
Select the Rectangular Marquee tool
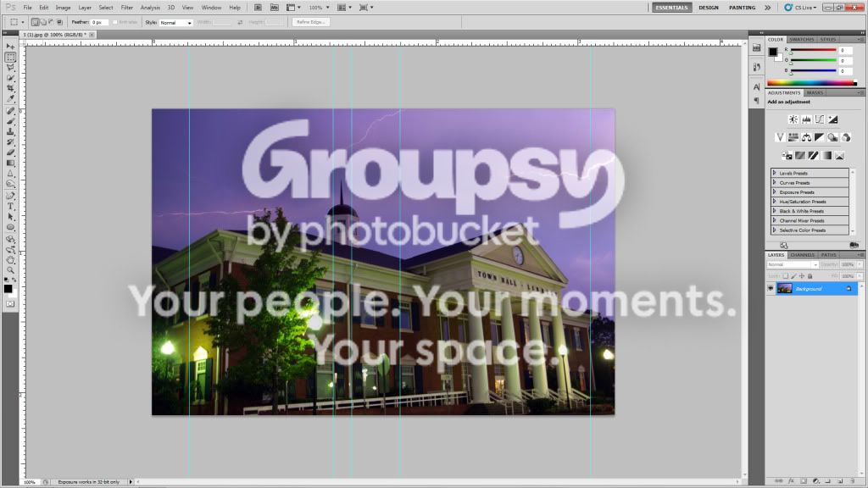coord(10,58)
